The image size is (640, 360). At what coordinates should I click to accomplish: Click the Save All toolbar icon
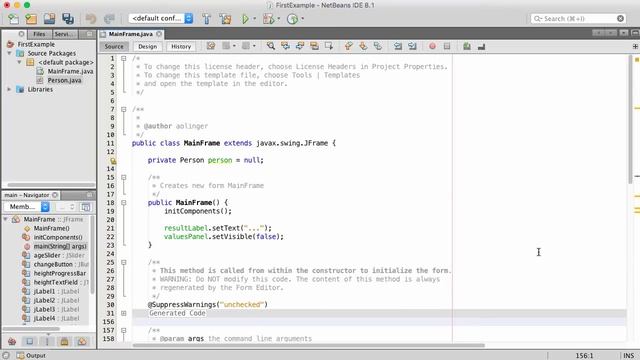[68, 19]
